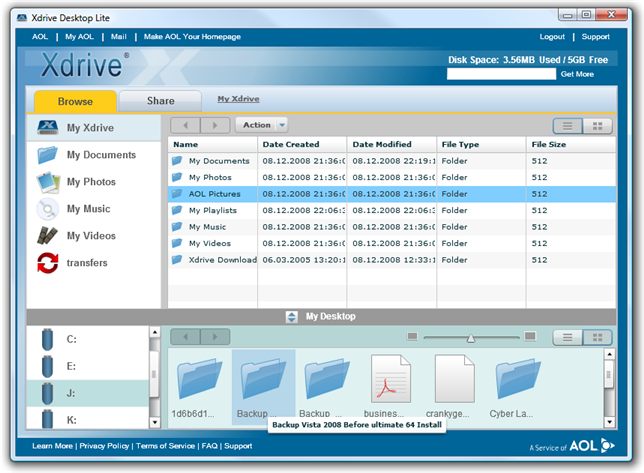Select drive E: in desktop list
Screen dimensions: 644x473
click(x=87, y=366)
